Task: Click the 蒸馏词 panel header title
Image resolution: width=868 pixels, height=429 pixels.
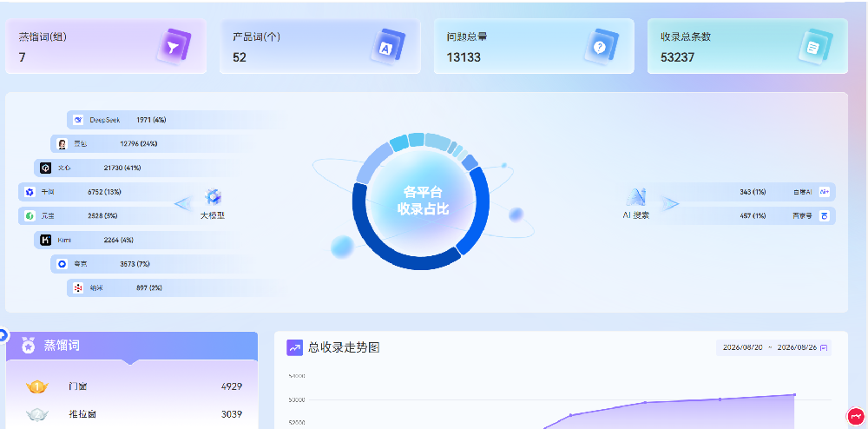Action: pos(62,346)
